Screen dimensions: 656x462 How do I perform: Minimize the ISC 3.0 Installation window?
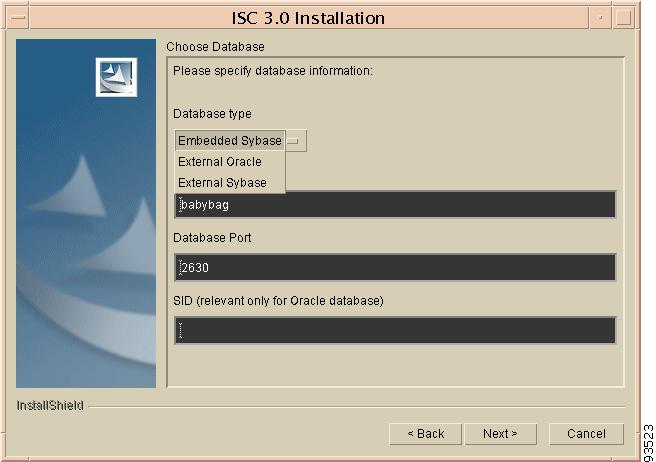coord(600,18)
